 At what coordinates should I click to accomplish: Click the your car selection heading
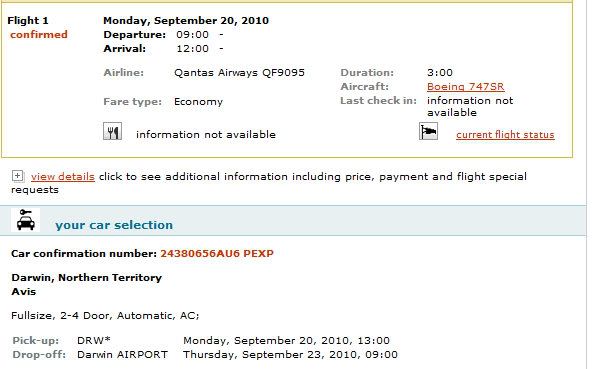point(114,225)
